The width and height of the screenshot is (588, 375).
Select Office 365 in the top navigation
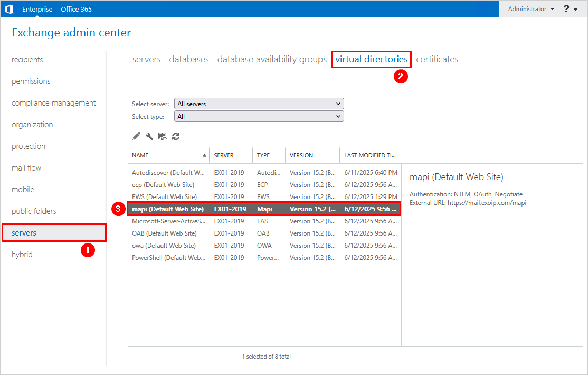pyautogui.click(x=76, y=8)
